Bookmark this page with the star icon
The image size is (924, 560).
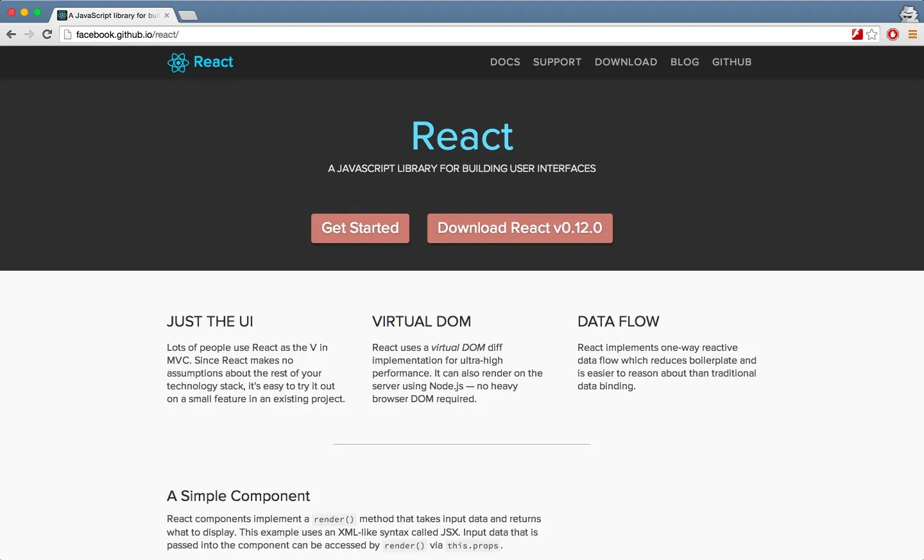[871, 34]
